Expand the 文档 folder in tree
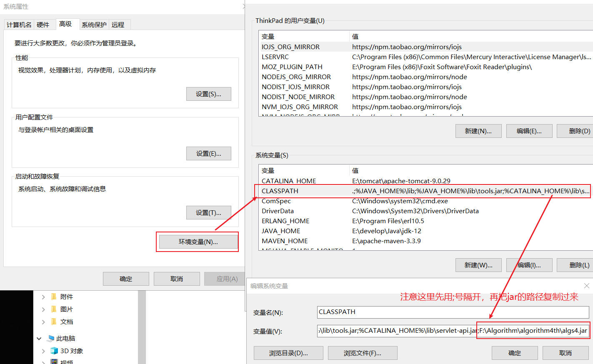The image size is (593, 364). tap(43, 322)
